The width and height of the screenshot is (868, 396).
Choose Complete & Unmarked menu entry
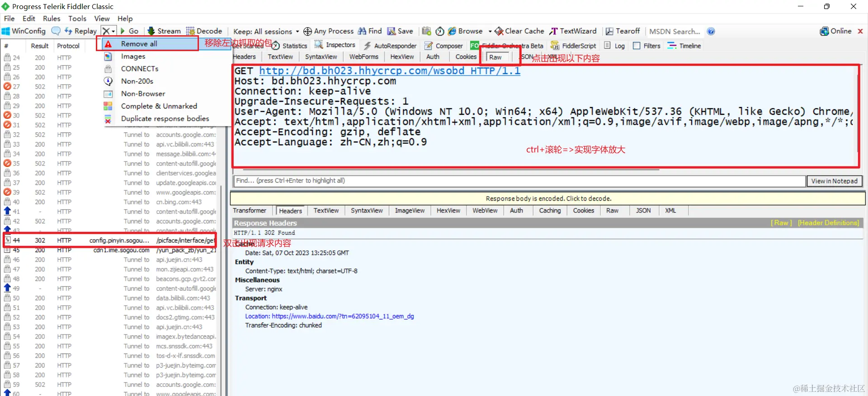(x=159, y=106)
